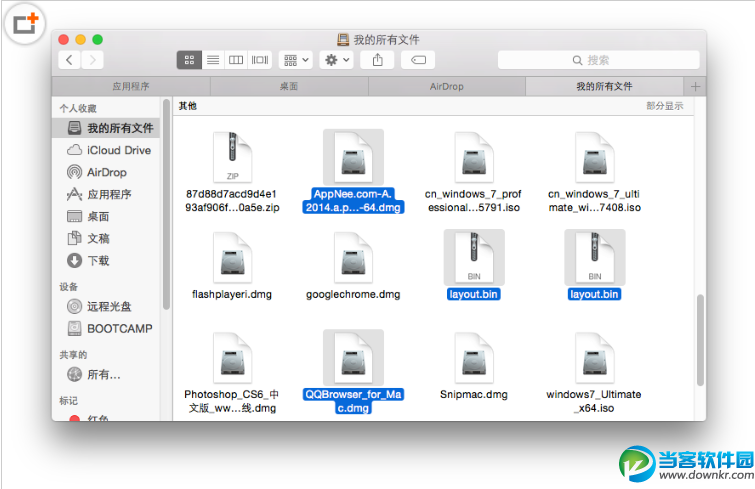Click the Edit Tags toolbar button
Viewport: 755px width, 489px height.
(418, 60)
